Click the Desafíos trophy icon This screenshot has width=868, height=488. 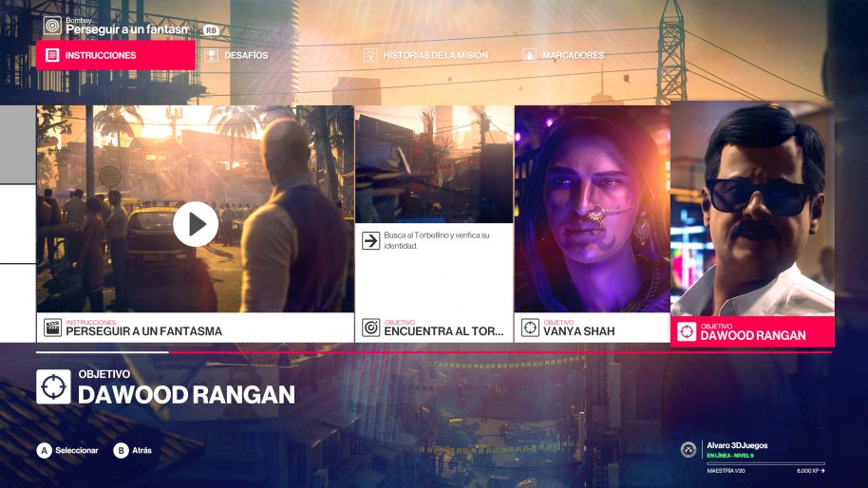[x=211, y=55]
